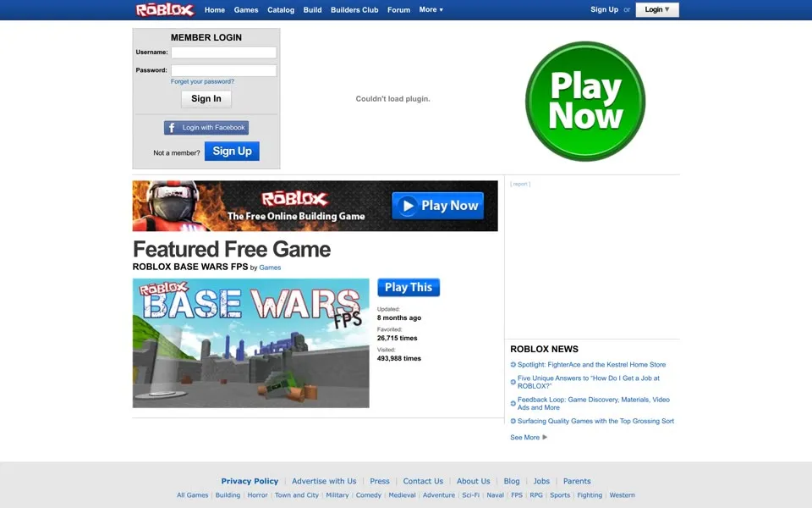Open Contact Us footer link
The image size is (812, 508).
click(x=423, y=481)
